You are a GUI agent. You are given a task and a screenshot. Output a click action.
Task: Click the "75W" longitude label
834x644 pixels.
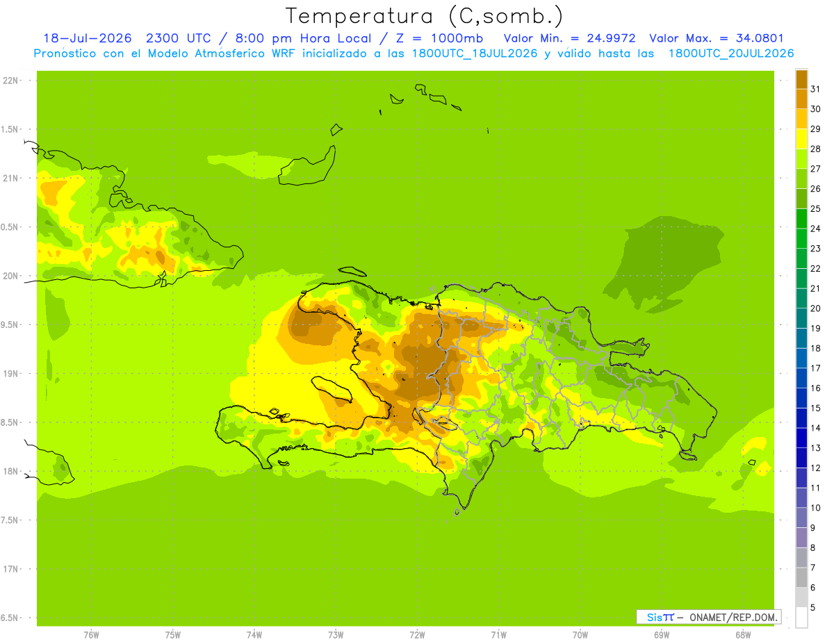pos(173,634)
